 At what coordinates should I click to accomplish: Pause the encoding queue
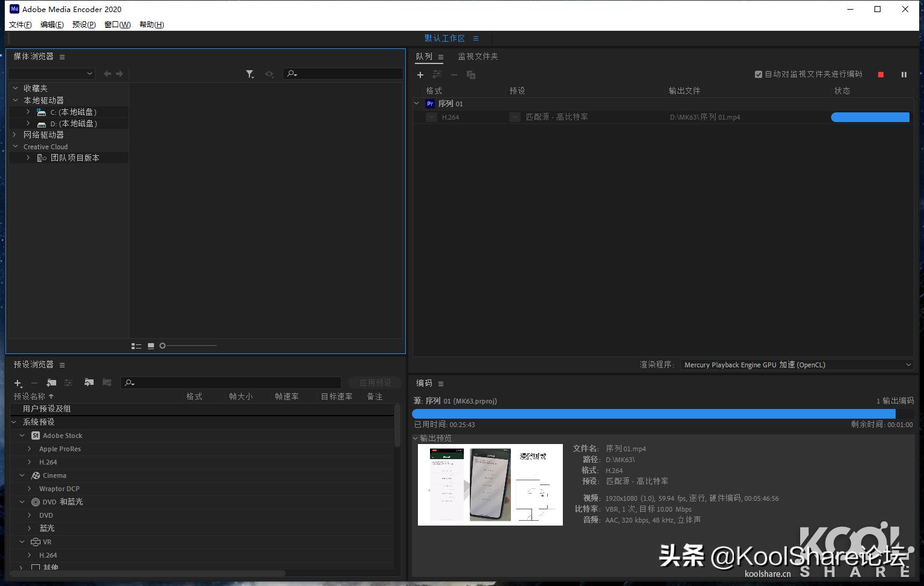903,74
